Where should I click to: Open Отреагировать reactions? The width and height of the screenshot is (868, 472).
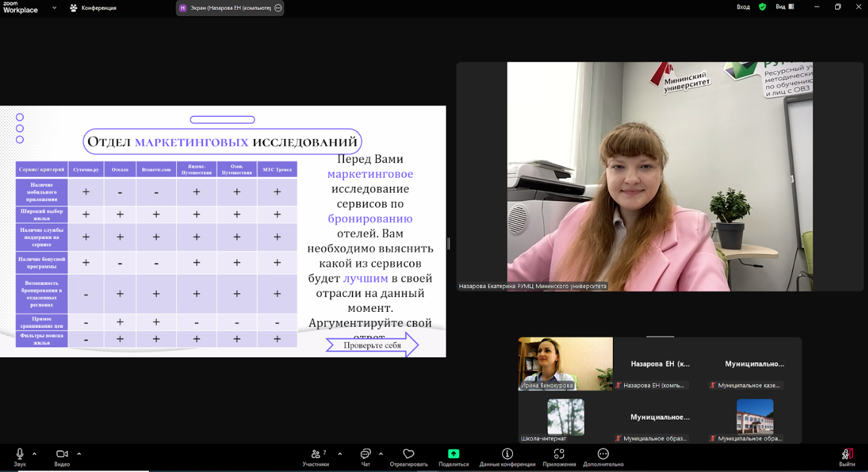(409, 457)
